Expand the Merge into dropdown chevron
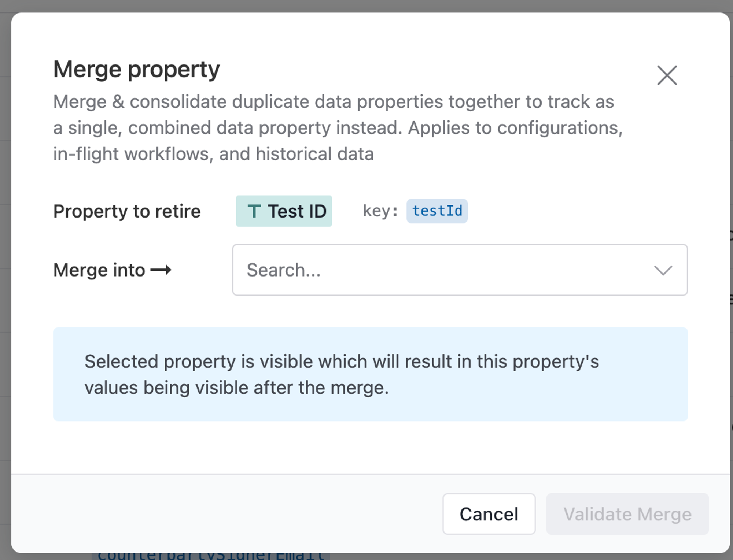Image resolution: width=733 pixels, height=560 pixels. 663,270
